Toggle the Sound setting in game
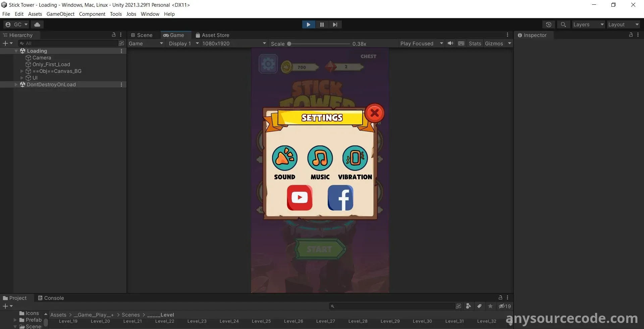 [x=284, y=158]
